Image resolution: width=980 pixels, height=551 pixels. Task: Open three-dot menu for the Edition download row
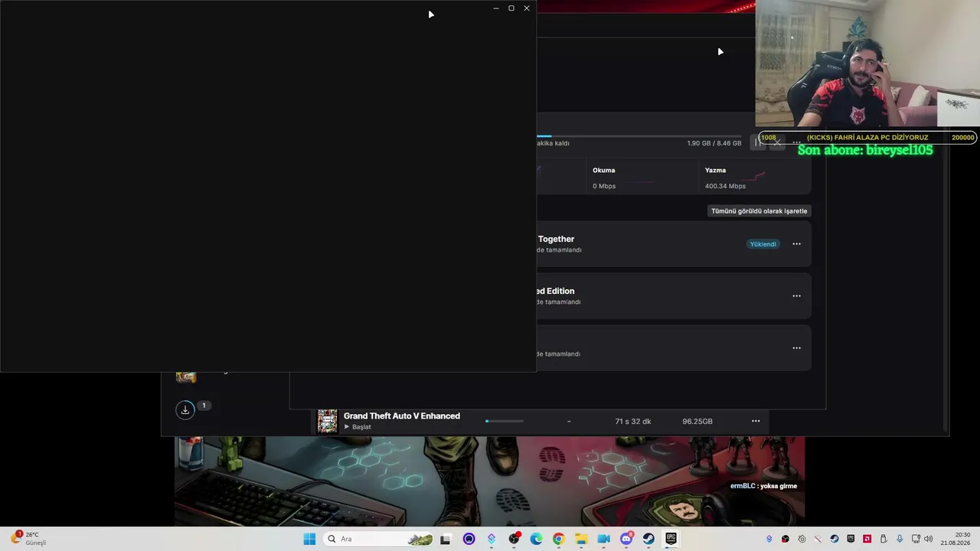pyautogui.click(x=796, y=296)
